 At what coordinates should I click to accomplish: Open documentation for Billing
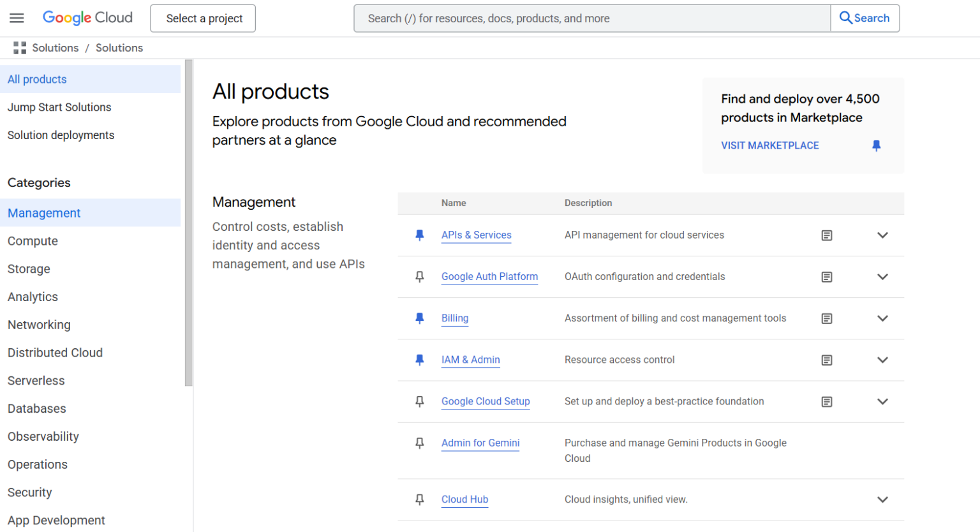[x=827, y=318]
